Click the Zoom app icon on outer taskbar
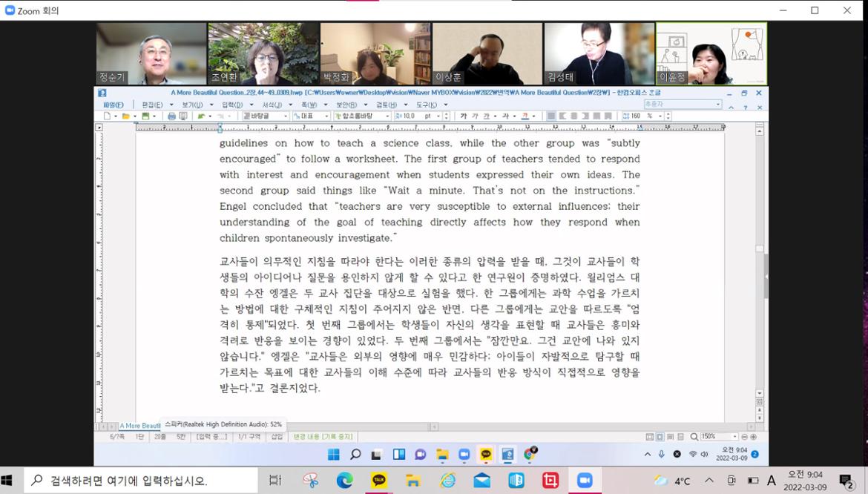Image resolution: width=868 pixels, height=494 pixels. 585,481
